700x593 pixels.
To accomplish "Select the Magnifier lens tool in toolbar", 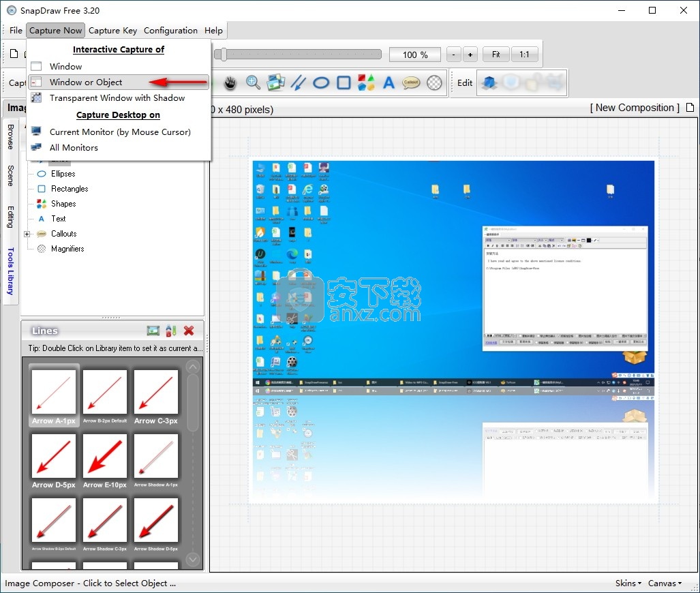I will (434, 82).
